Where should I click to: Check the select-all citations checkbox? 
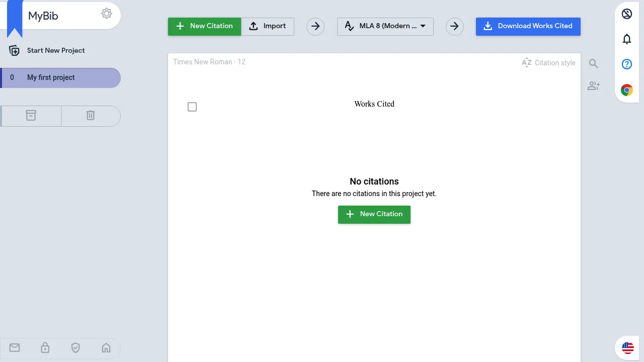192,107
